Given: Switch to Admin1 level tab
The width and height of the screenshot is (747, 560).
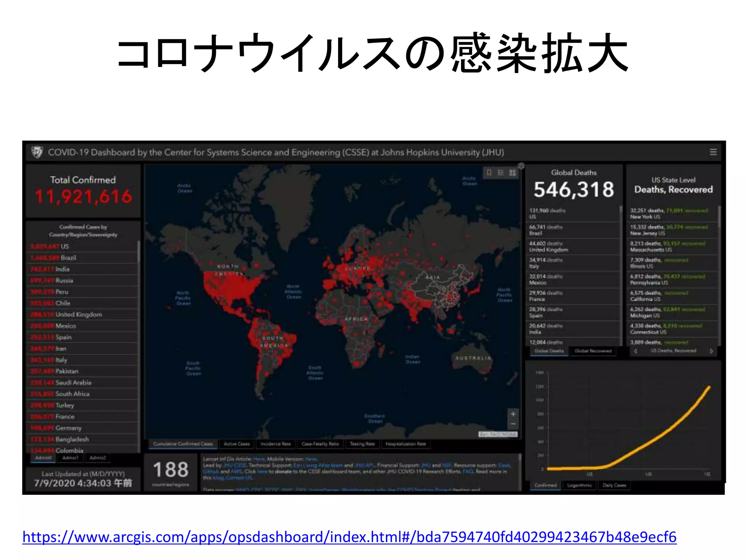Looking at the screenshot, I should (x=70, y=458).
